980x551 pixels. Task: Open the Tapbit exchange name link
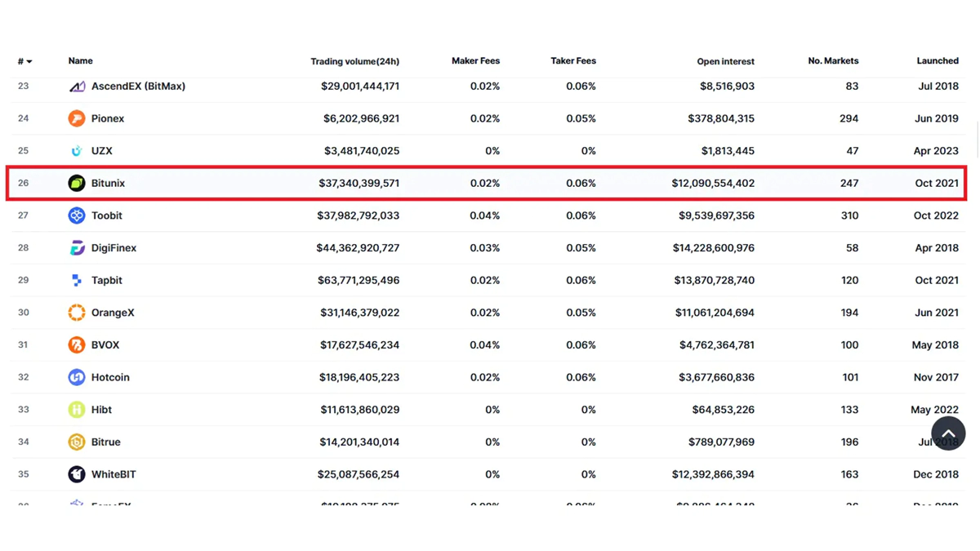click(106, 281)
